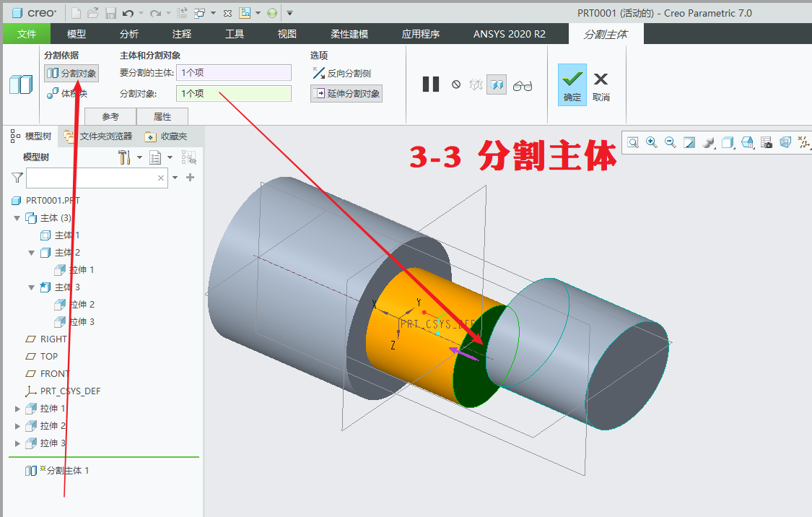
Task: Open the 属性 panel tab
Action: [162, 116]
